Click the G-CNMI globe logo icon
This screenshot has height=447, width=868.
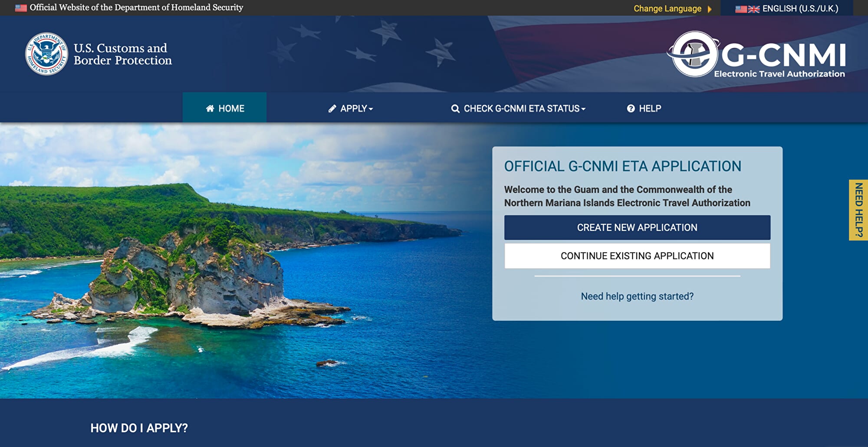tap(694, 54)
